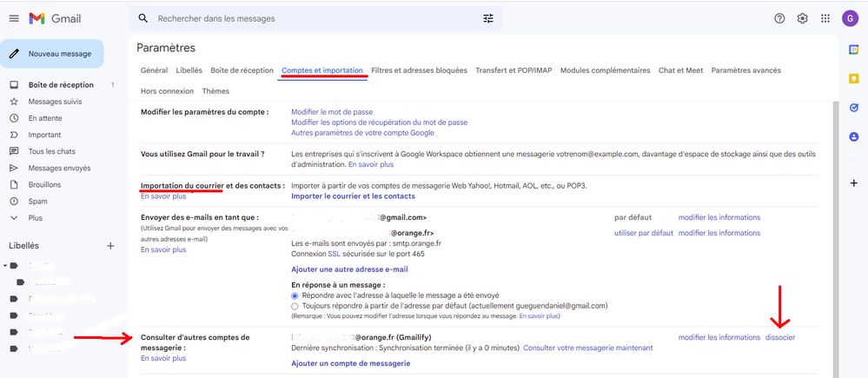Viewport: 868px width, 378px height.
Task: Select "Répondre avec l'adresse" radio option
Action: point(295,295)
